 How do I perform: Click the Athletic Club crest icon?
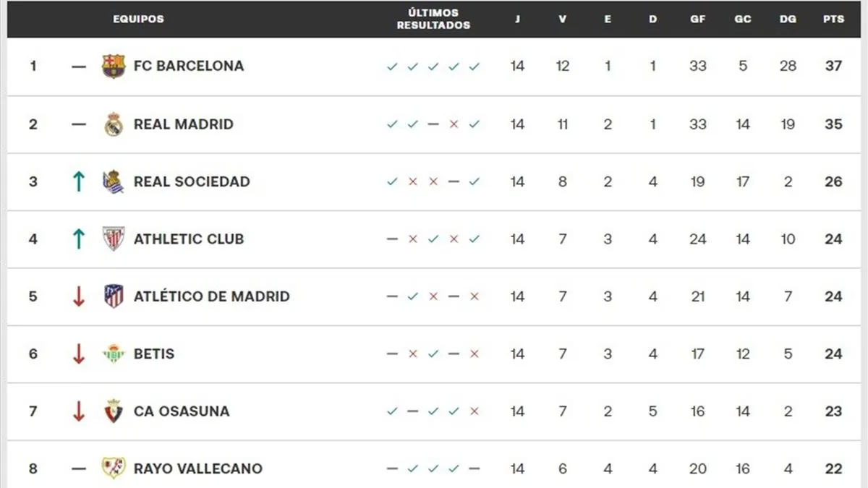tap(114, 239)
